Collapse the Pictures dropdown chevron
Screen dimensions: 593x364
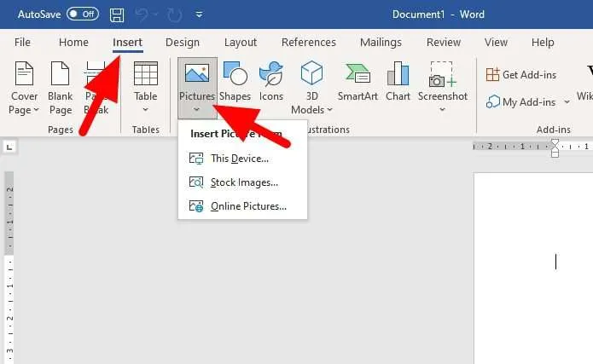tap(196, 110)
